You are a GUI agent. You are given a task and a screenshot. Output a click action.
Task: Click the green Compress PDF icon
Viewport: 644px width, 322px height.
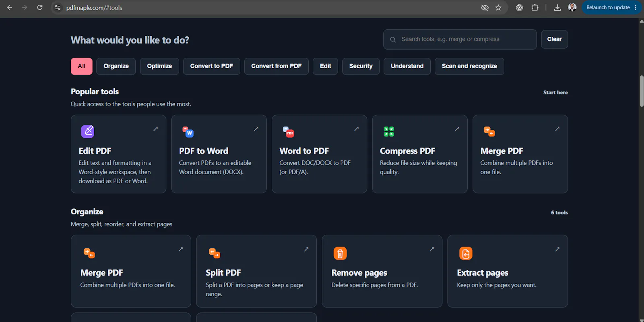tap(389, 131)
